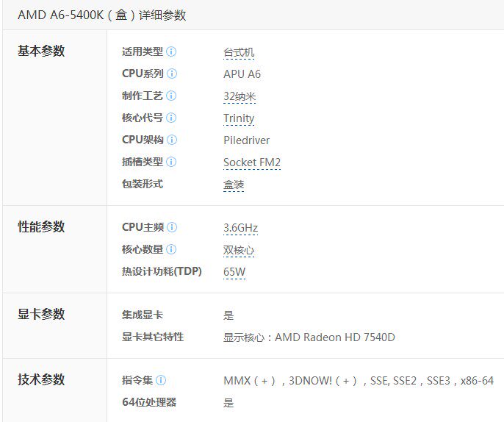Click info icon next to 核心数量
The width and height of the screenshot is (504, 422).
point(171,249)
